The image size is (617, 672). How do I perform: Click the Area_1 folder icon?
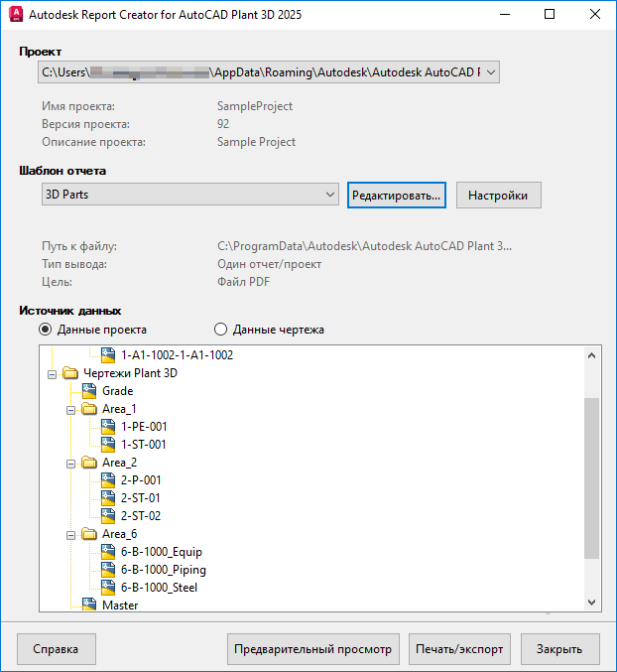[89, 408]
